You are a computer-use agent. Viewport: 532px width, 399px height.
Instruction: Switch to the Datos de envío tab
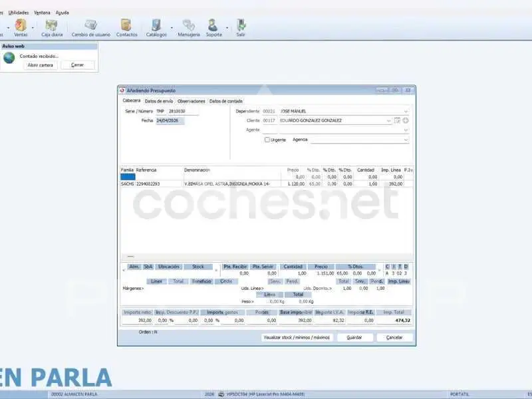tap(159, 101)
